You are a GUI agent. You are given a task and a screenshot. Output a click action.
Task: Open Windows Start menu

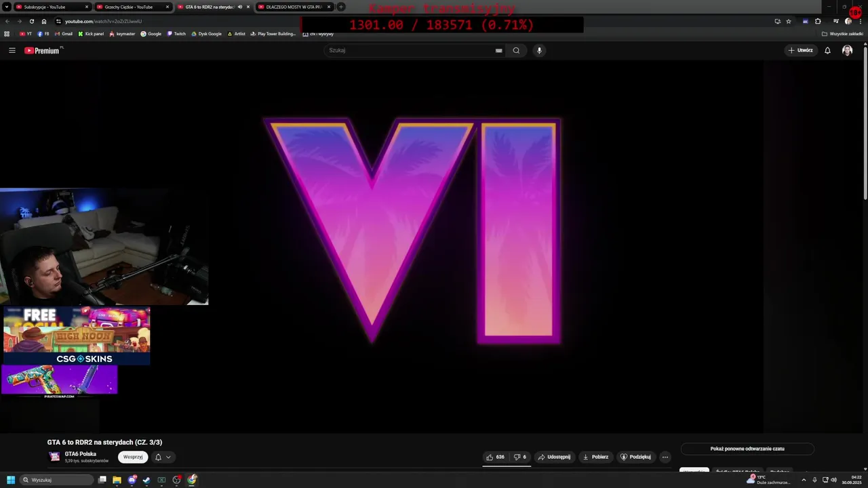tap(11, 480)
